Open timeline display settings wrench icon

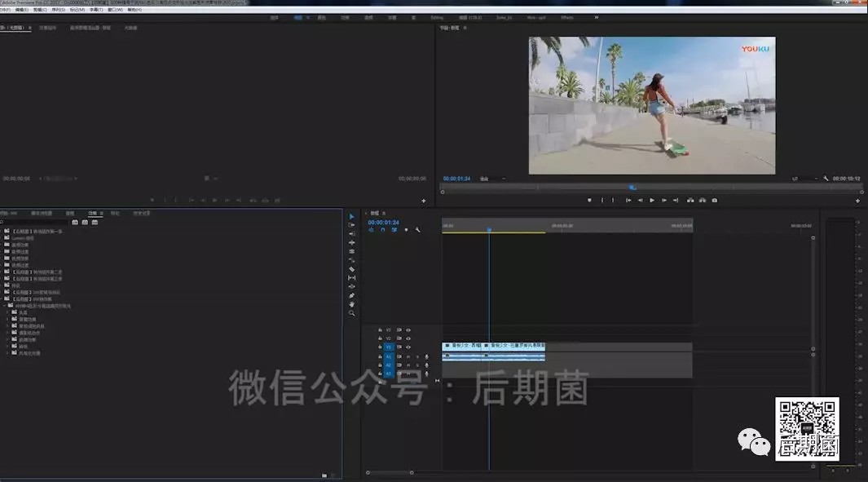tap(418, 230)
